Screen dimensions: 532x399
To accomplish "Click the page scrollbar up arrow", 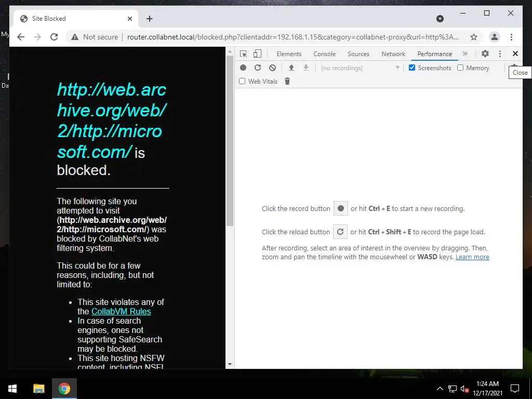I will [x=230, y=52].
